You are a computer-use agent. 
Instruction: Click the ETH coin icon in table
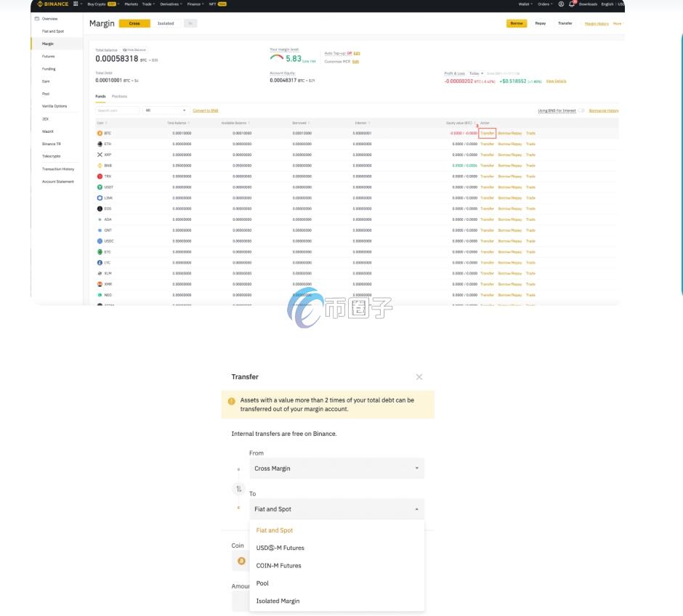point(100,144)
